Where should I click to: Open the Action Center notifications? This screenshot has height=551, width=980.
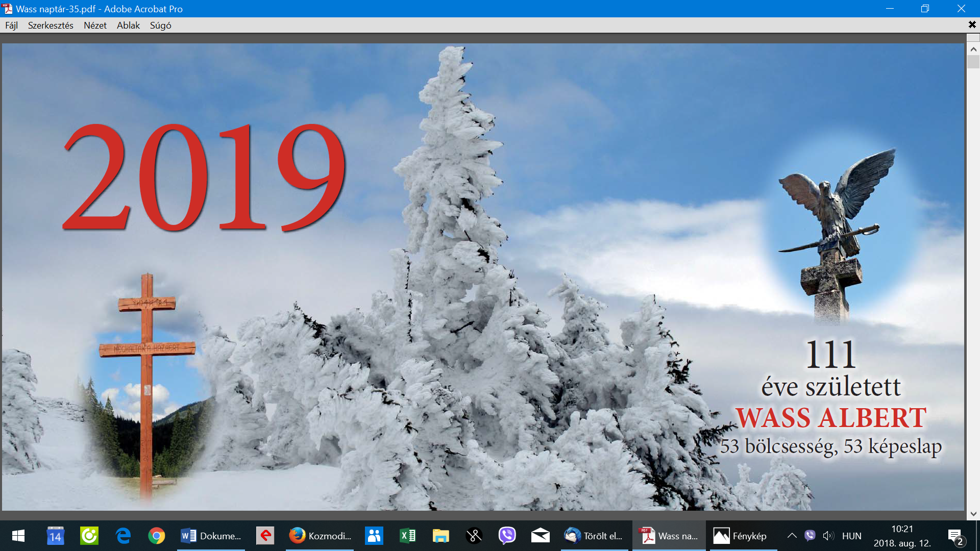pos(956,536)
